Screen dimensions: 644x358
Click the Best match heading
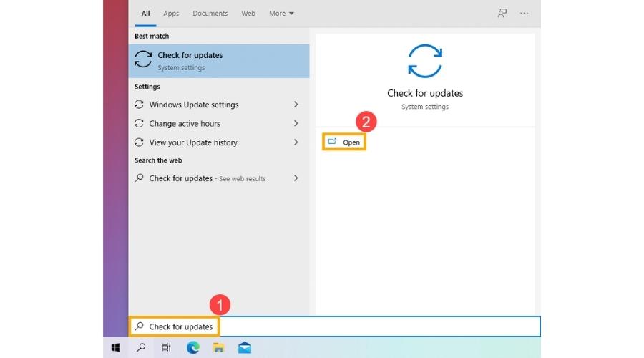[152, 37]
